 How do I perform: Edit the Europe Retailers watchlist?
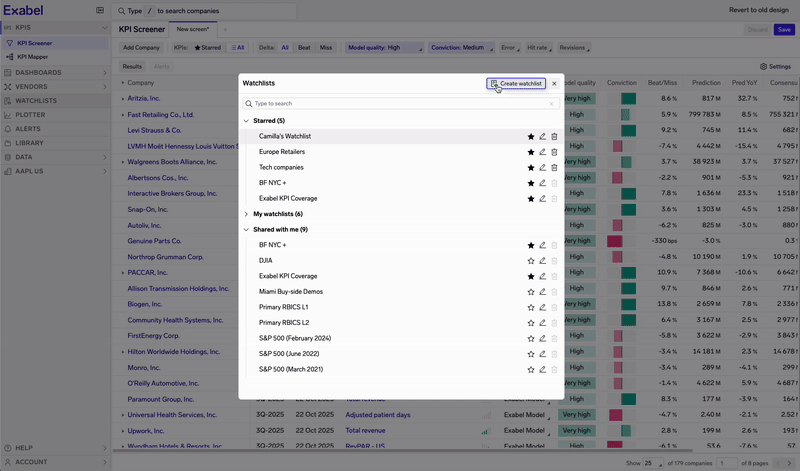[x=542, y=152]
